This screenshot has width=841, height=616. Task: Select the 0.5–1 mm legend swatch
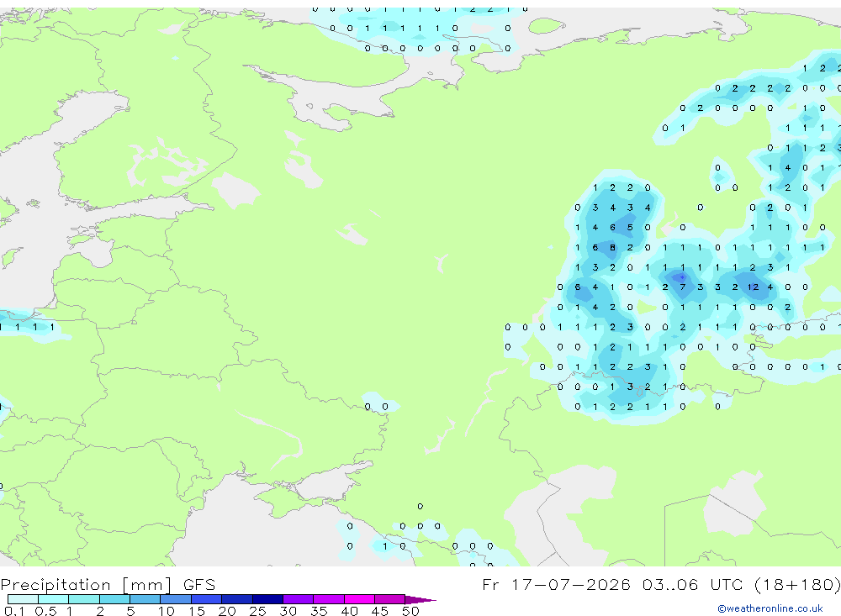tap(53, 599)
